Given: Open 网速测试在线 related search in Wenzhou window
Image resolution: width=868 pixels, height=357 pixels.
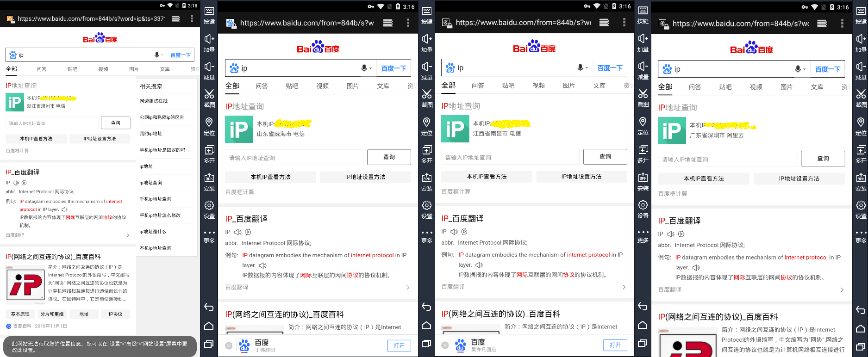Looking at the screenshot, I should 154,101.
